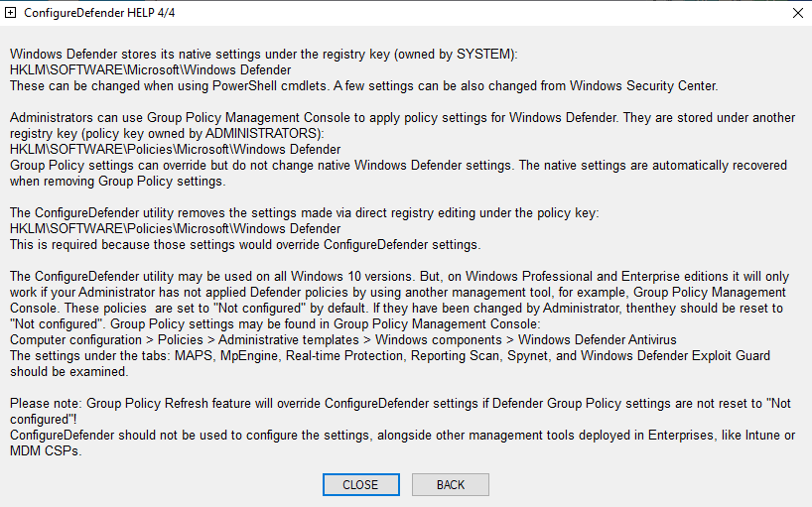Viewport: 812px width, 507px height.
Task: Close the help window with X
Action: point(797,13)
